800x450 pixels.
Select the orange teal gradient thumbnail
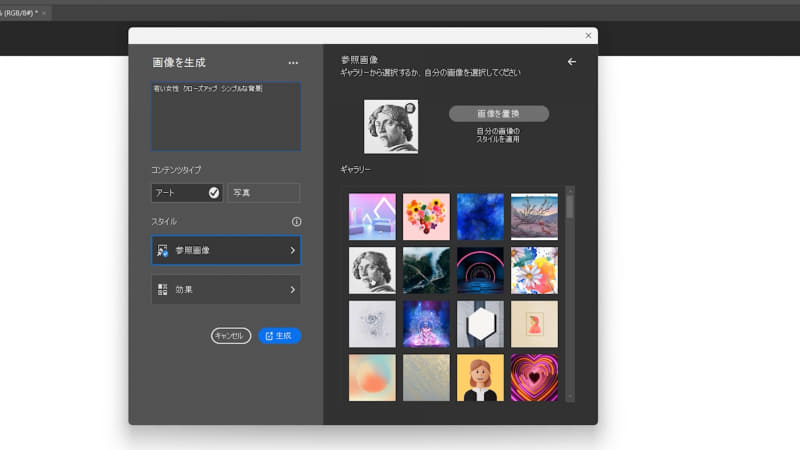click(x=372, y=378)
